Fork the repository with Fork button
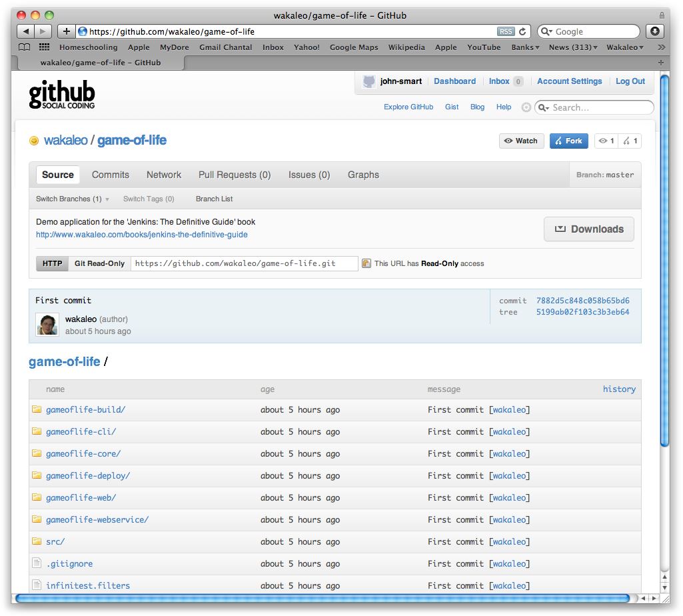 tap(569, 141)
